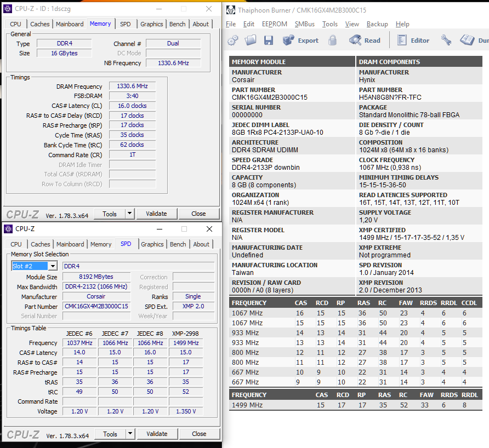Image resolution: width=489 pixels, height=448 pixels.
Task: Open settings via the gears icon in Thaiphoon Burner
Action: click(232, 40)
